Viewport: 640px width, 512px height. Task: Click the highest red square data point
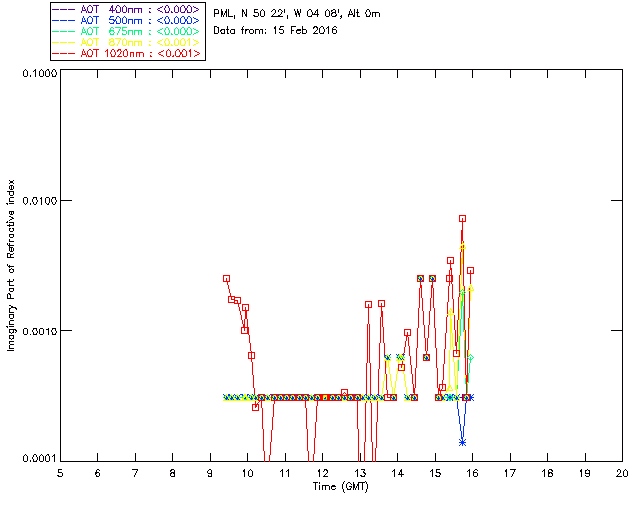[462, 219]
